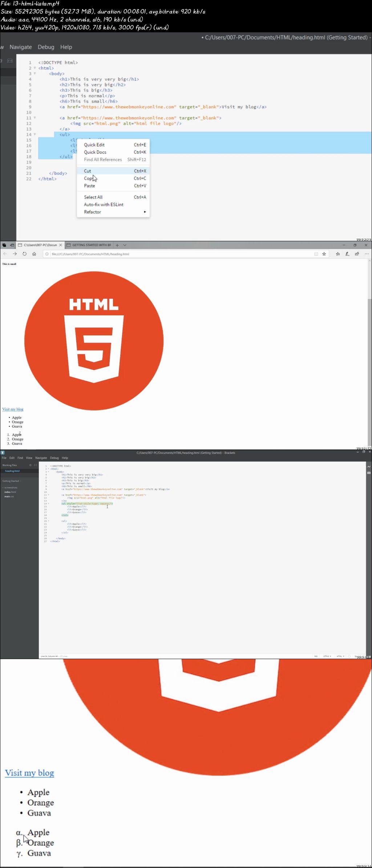Open the View menu in Brackets
Viewport: 372px width, 868px height.
[x=29, y=458]
